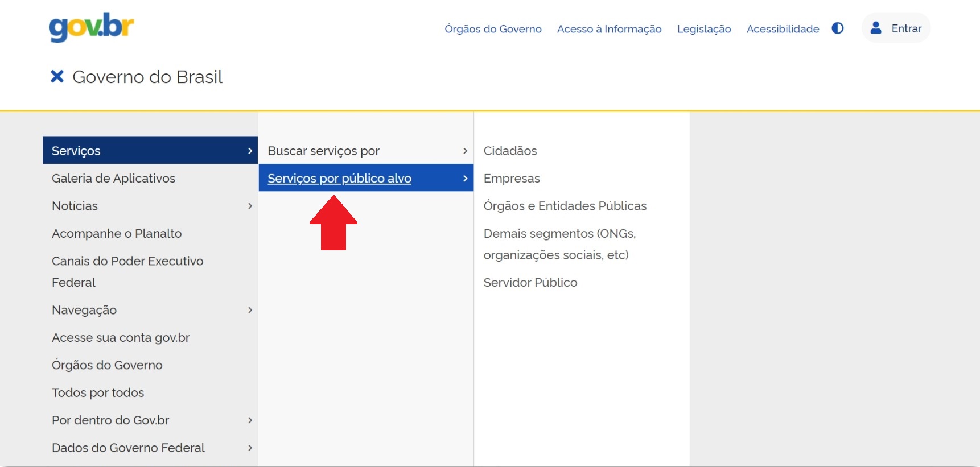This screenshot has height=467, width=980.
Task: Open Acesse sua conta gov.br
Action: click(x=121, y=338)
